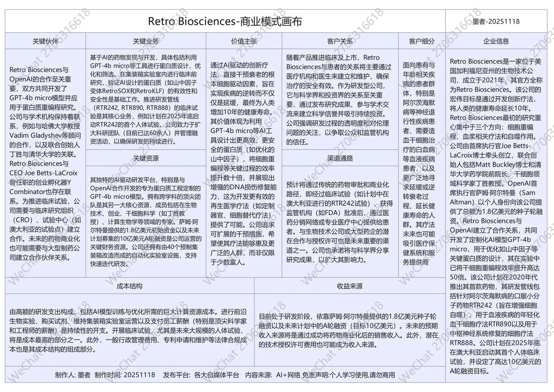This screenshot has height=392, width=554.
Task: Click footer text "内容来源: AI+网络"
Action: pyautogui.click(x=272, y=375)
